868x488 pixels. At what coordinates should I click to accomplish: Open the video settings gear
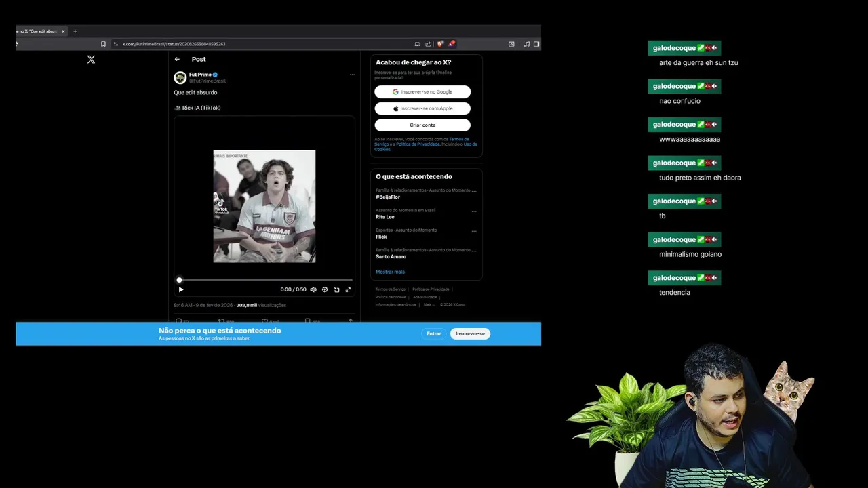point(325,289)
